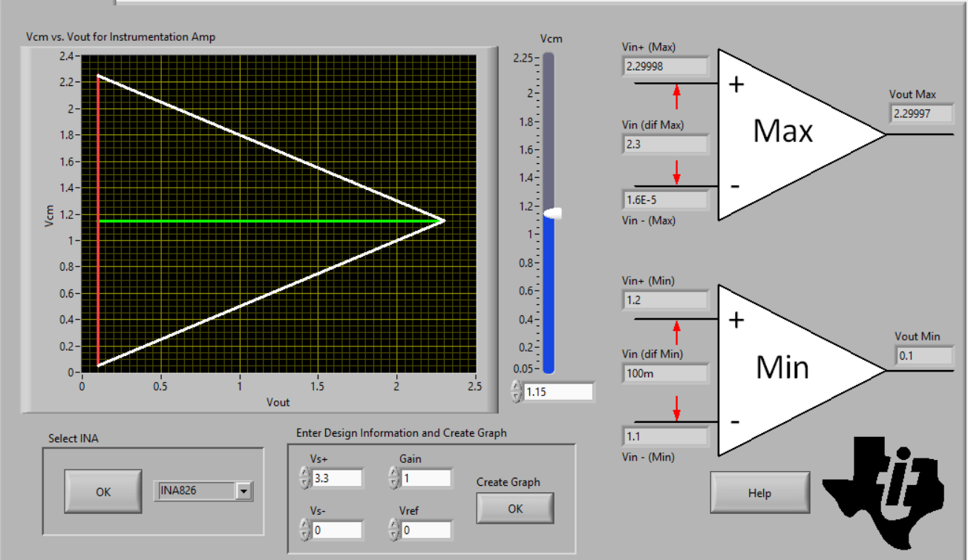The image size is (968, 560).
Task: Select the Vin+ (Max) value field
Action: pyautogui.click(x=666, y=66)
